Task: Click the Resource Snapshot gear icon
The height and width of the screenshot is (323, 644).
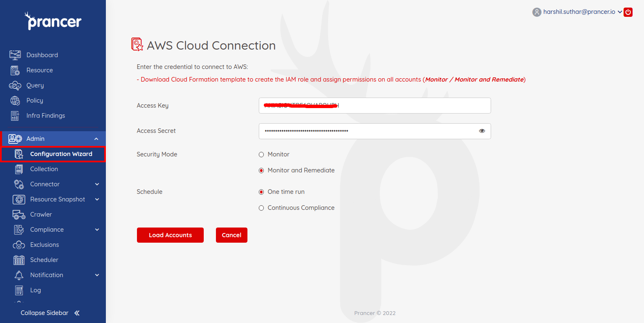Action: (19, 199)
